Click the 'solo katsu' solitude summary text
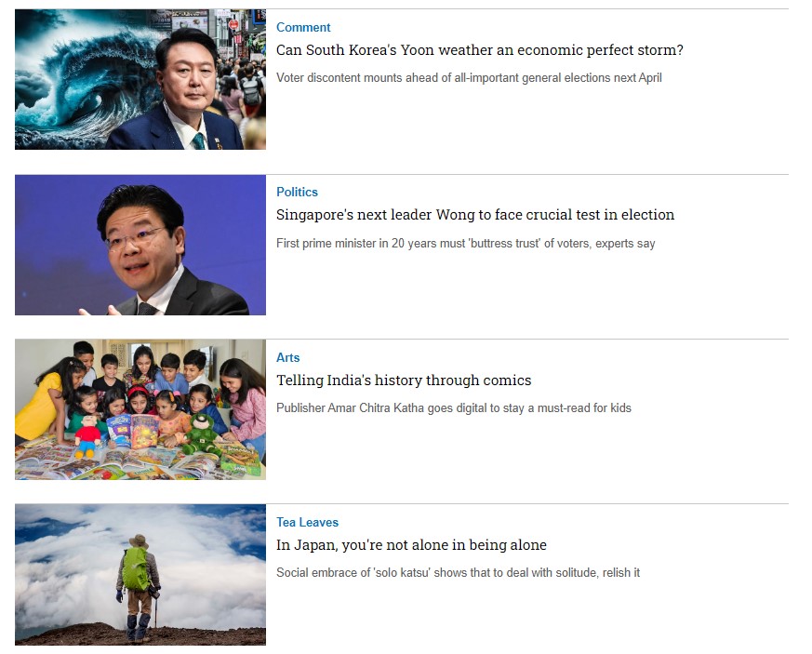812x654 pixels. click(458, 573)
